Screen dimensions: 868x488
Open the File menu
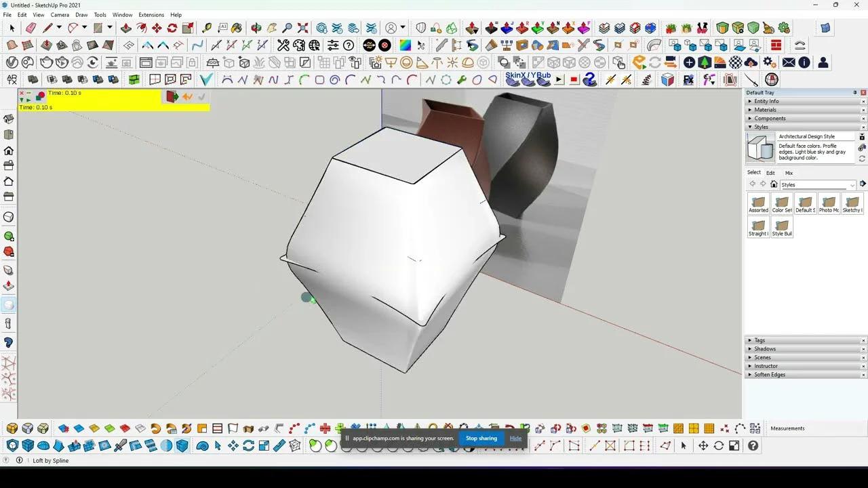coord(7,14)
